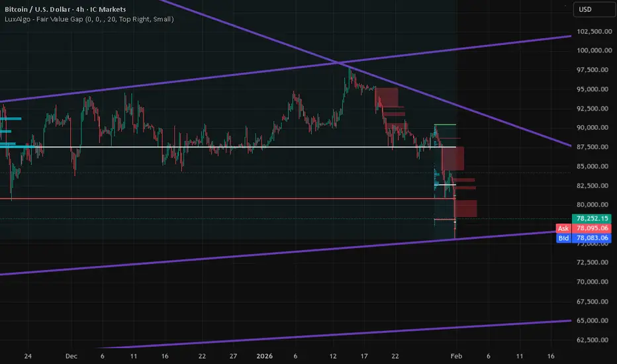Click the 70,000.00 price axis label
Image resolution: width=617 pixels, height=364 pixels.
[594, 282]
